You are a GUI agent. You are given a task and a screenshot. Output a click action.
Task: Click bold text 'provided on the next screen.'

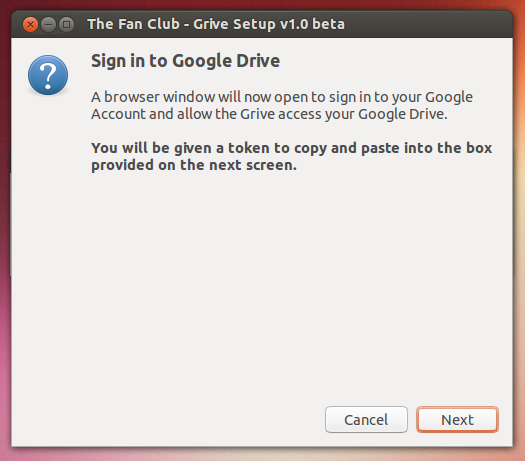click(194, 165)
